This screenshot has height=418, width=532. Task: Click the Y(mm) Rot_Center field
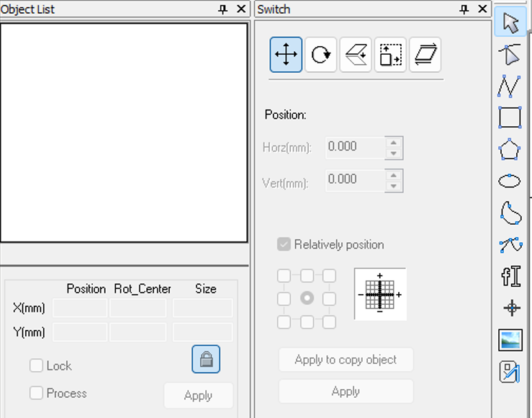pyautogui.click(x=138, y=332)
